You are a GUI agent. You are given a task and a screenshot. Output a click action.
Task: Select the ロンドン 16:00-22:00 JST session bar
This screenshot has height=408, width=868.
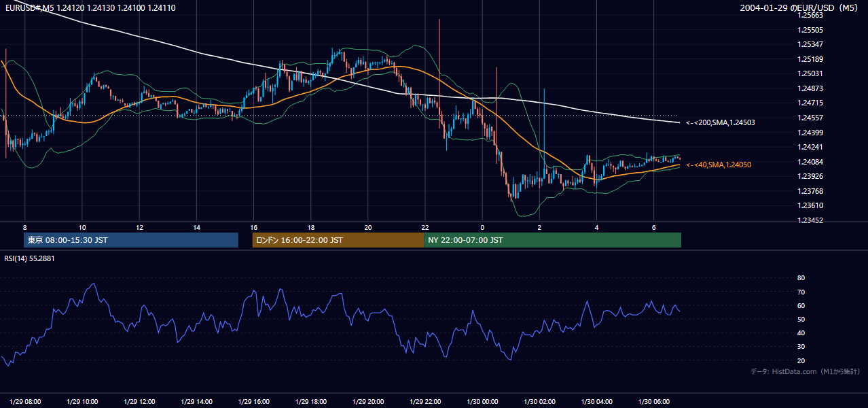pos(338,240)
